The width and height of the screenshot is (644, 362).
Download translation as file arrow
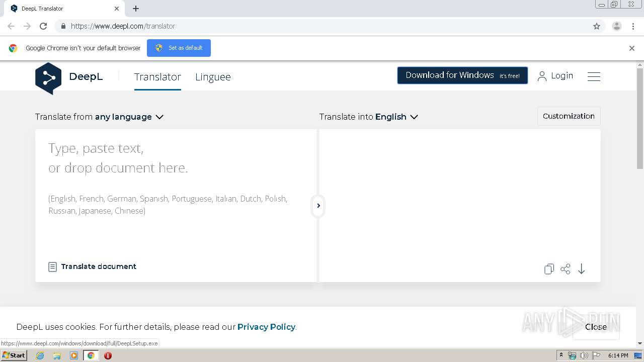click(582, 269)
